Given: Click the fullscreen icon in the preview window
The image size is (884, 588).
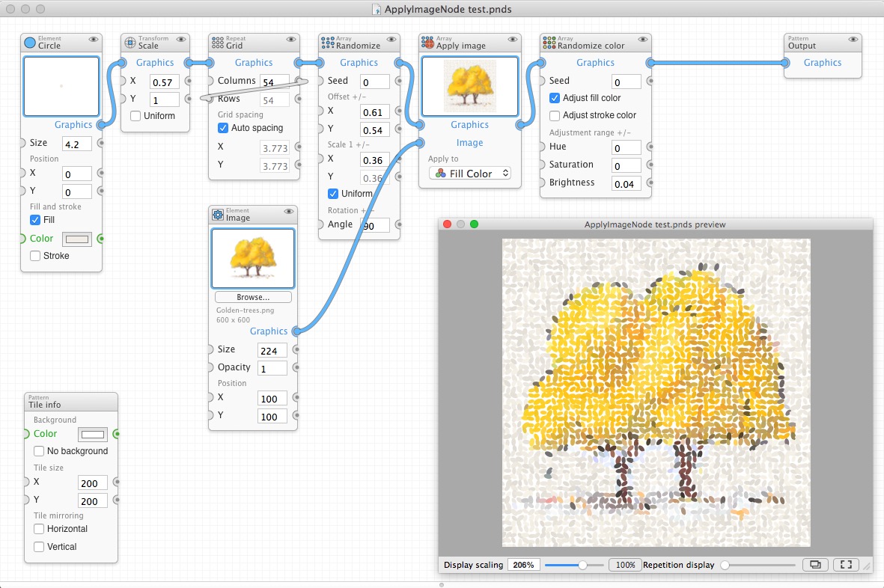Looking at the screenshot, I should click(x=846, y=565).
